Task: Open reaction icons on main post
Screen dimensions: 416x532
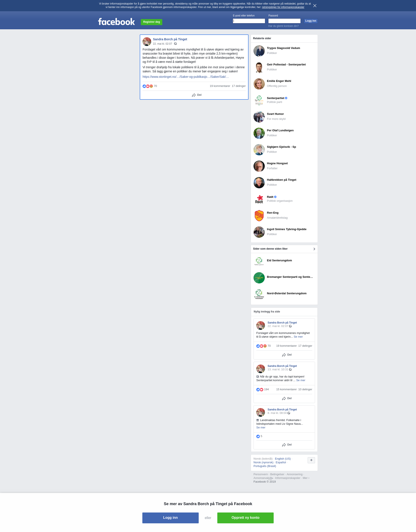Action: tap(148, 86)
